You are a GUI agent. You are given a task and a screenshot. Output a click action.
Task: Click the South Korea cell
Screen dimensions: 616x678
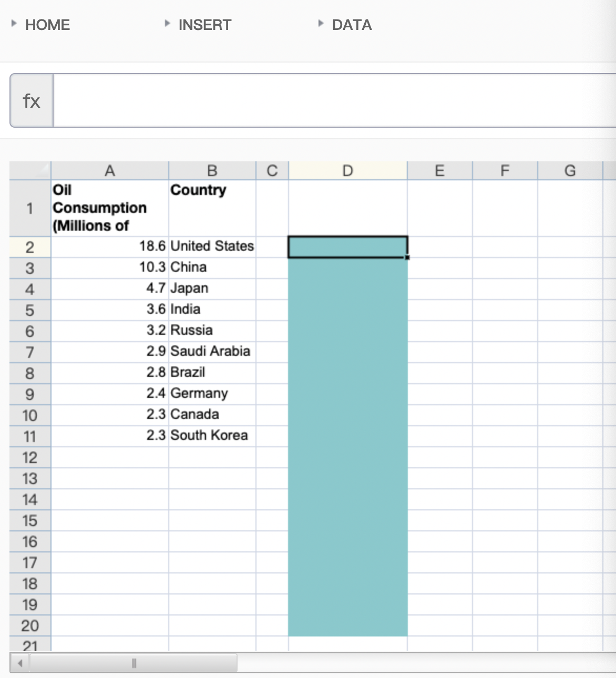click(x=212, y=436)
